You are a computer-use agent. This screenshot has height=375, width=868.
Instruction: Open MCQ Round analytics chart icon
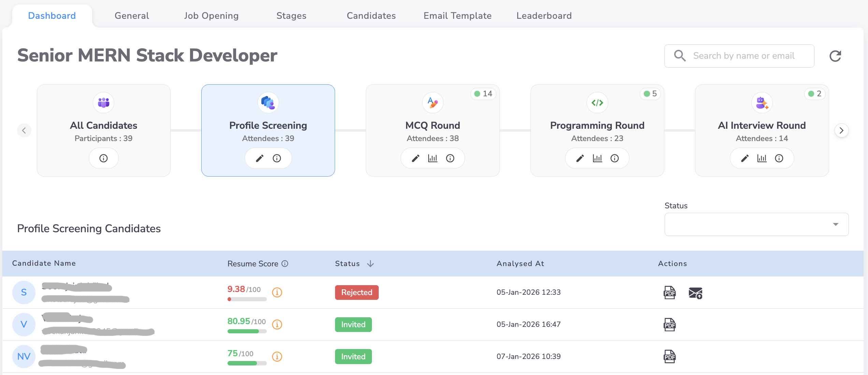tap(432, 158)
